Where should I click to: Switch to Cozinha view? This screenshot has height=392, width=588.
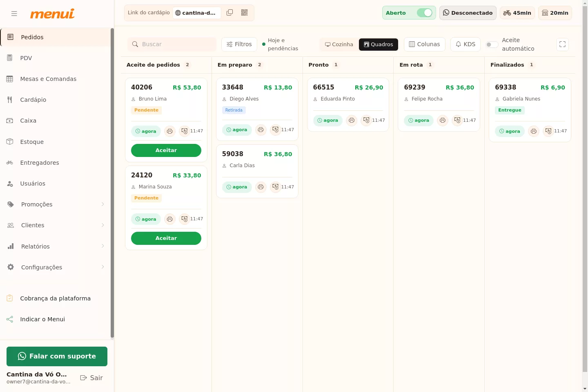(x=339, y=45)
